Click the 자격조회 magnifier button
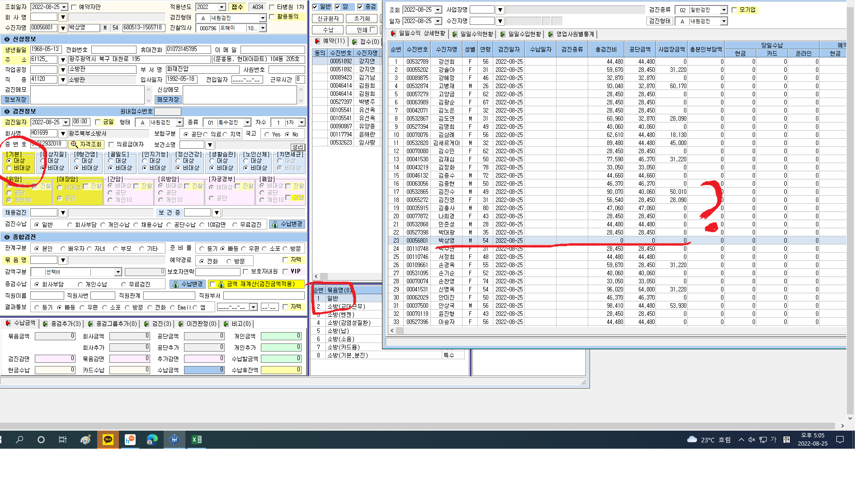This screenshot has height=488, width=868. tap(87, 144)
